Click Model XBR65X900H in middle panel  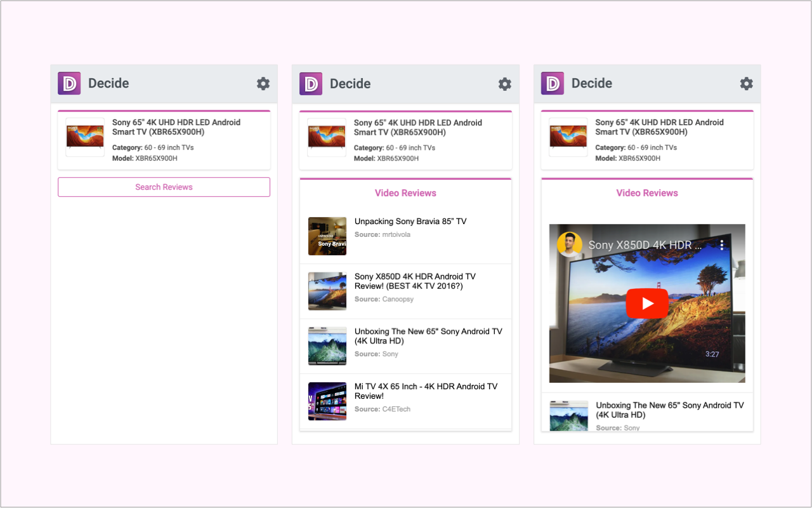tap(386, 159)
